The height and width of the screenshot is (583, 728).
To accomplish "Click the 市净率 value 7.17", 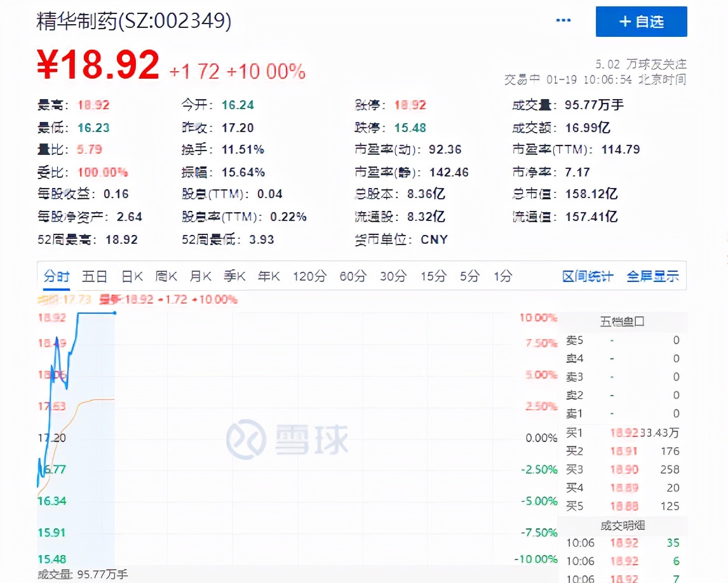I will [x=577, y=172].
